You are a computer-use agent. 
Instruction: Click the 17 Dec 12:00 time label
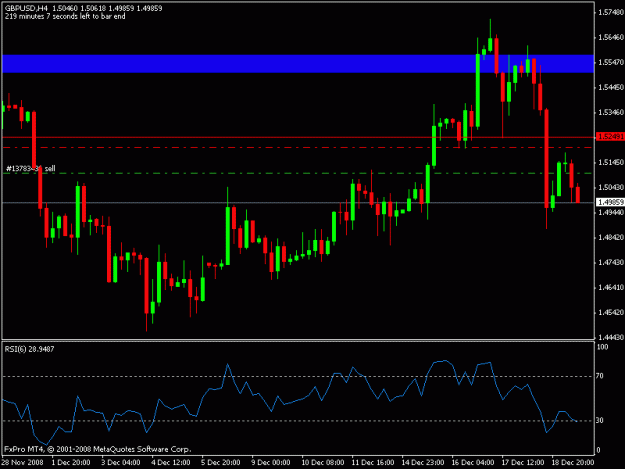pyautogui.click(x=523, y=463)
